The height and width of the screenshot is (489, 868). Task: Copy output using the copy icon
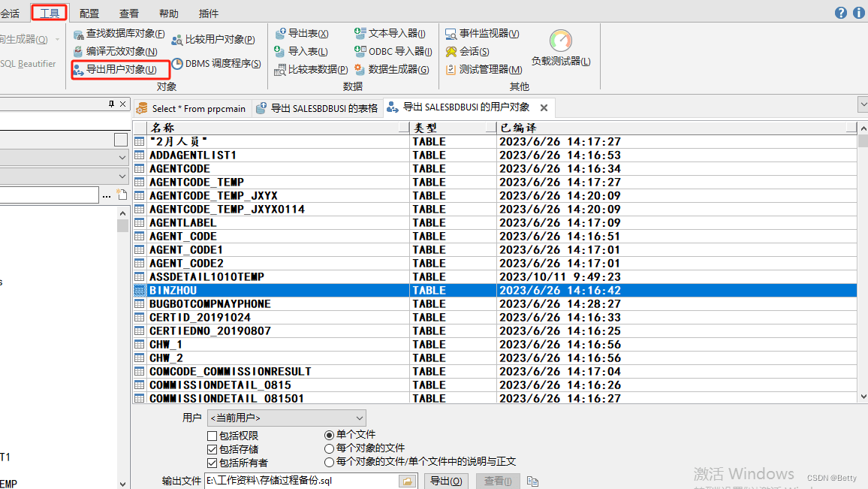click(x=533, y=481)
